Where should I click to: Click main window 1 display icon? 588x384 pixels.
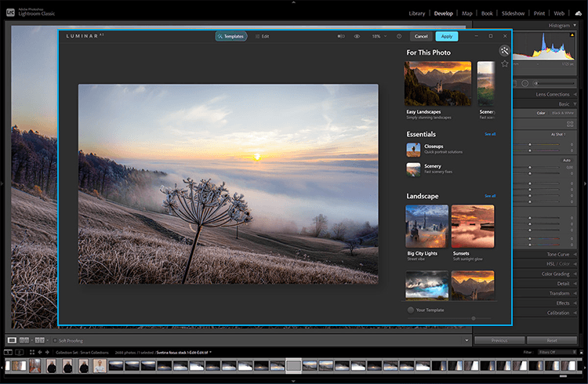pos(9,352)
